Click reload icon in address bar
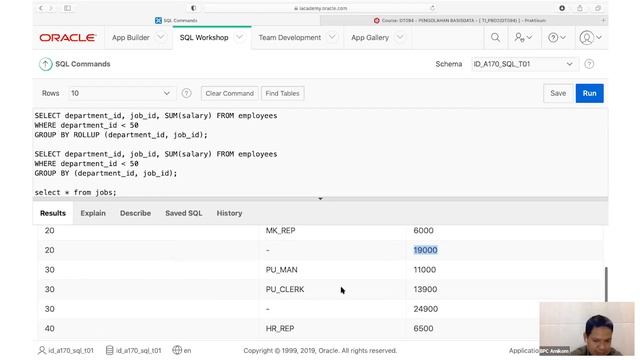This screenshot has width=640, height=360. coord(432,8)
